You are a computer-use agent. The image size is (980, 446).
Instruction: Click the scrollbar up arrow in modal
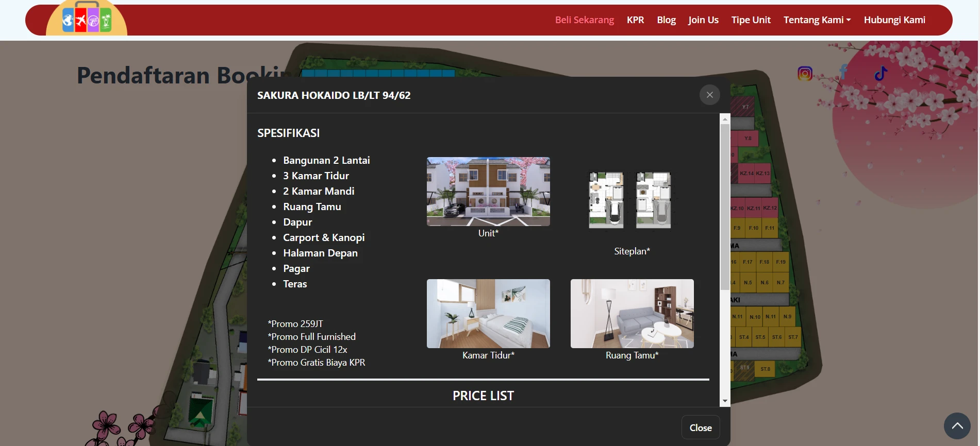point(725,119)
